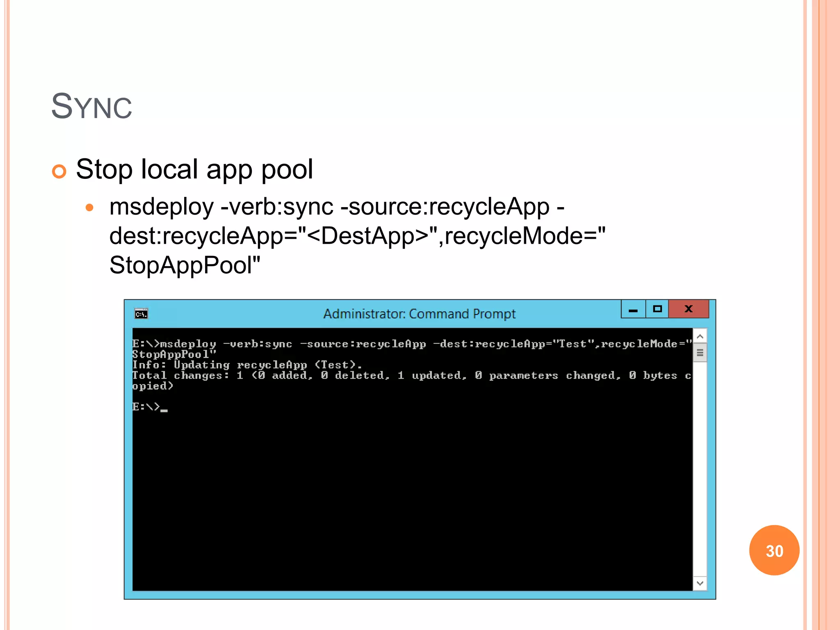
Task: Maximize the Administrator: Command Prompt window
Action: (657, 309)
